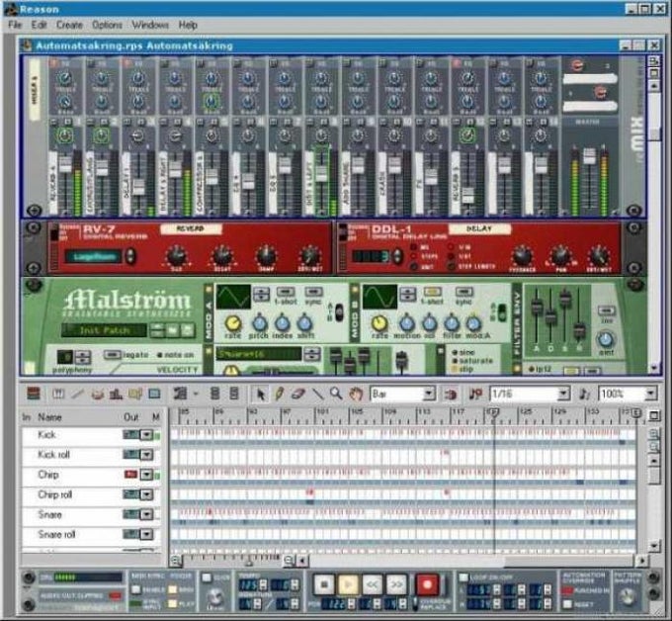The image size is (672, 621).
Task: Click the mixer master level fader
Action: [x=590, y=155]
